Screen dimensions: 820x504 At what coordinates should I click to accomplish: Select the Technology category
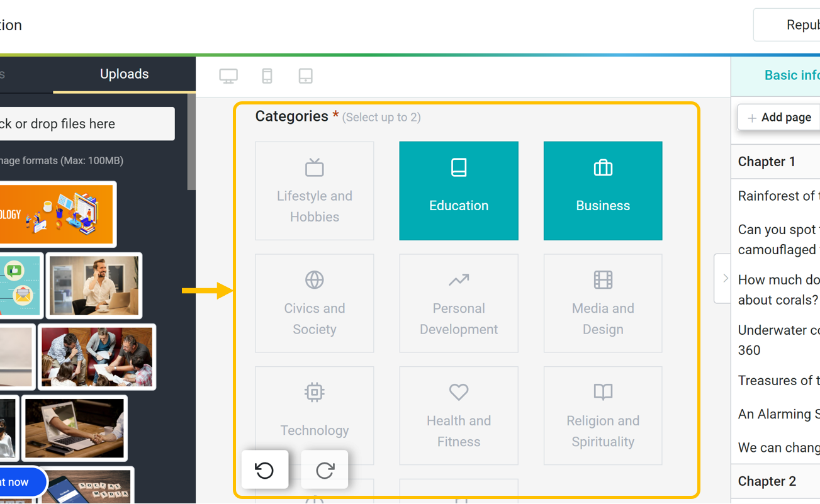click(x=315, y=416)
